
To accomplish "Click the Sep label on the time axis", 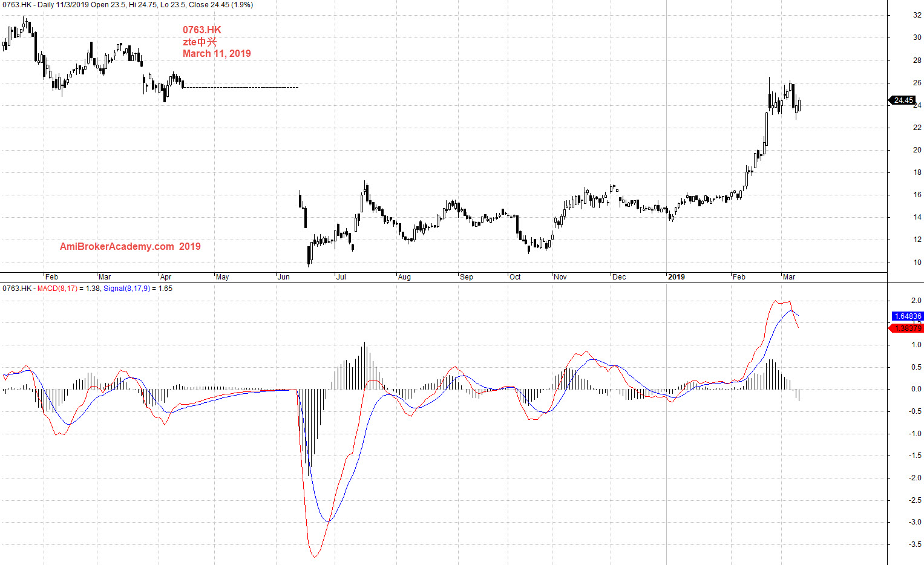I will [x=466, y=277].
